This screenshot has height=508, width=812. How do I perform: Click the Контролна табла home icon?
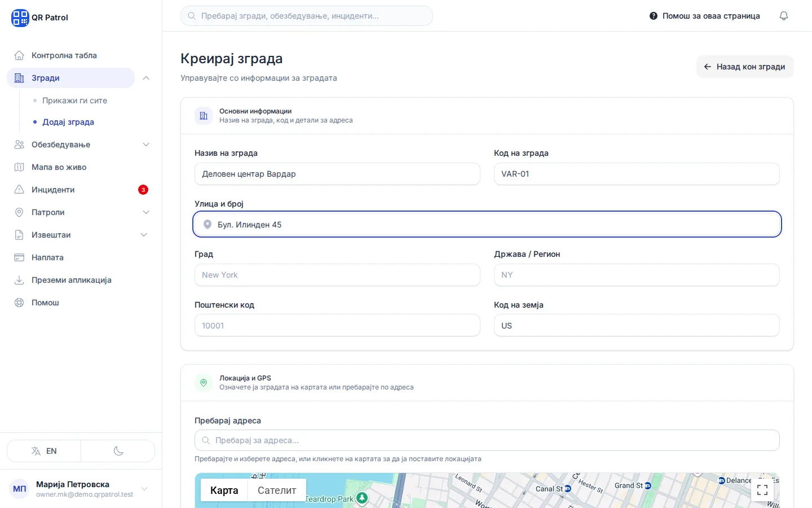pyautogui.click(x=19, y=55)
